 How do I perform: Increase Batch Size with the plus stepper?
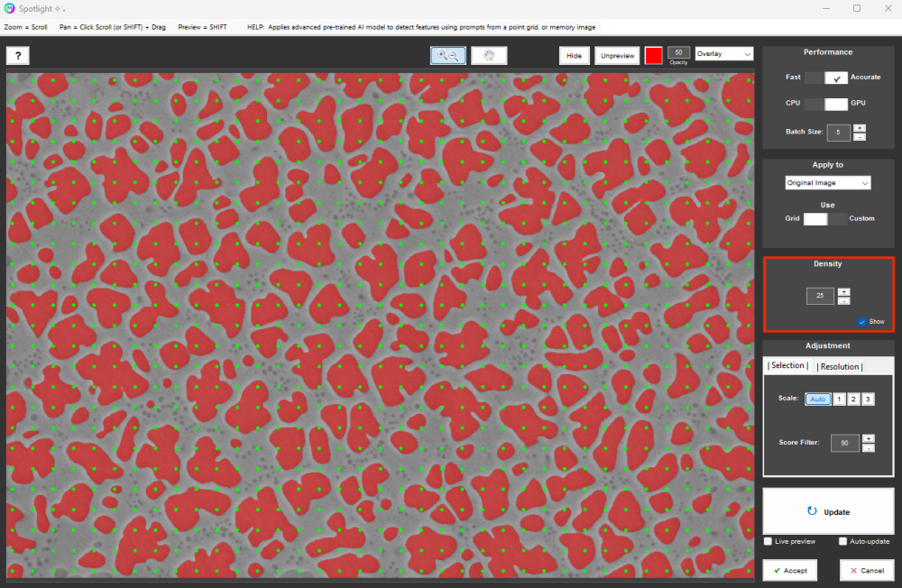pos(860,128)
